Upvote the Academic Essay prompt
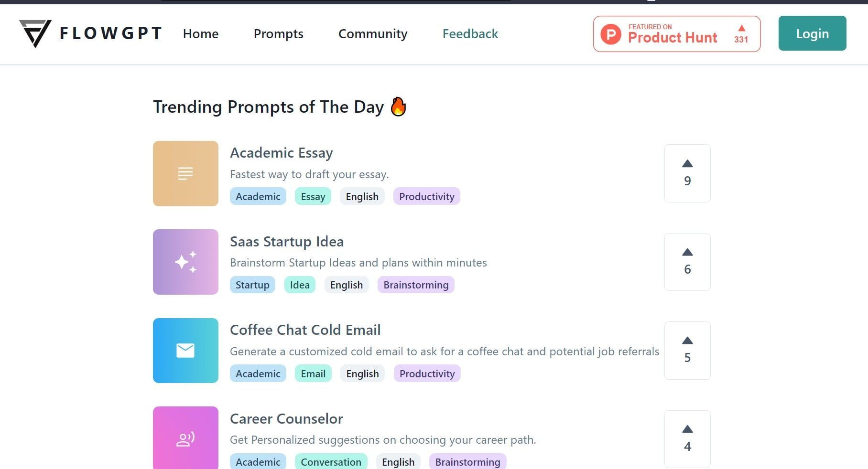This screenshot has height=469, width=868. click(687, 173)
